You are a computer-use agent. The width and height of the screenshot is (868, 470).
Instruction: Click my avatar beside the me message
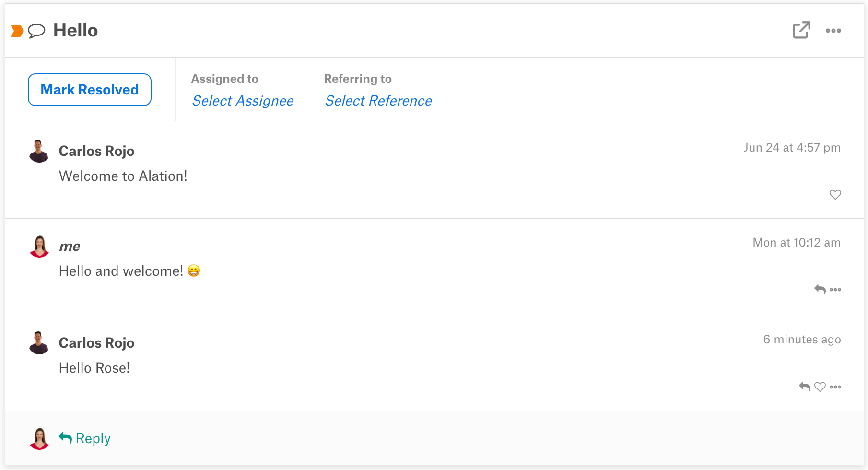coord(39,247)
